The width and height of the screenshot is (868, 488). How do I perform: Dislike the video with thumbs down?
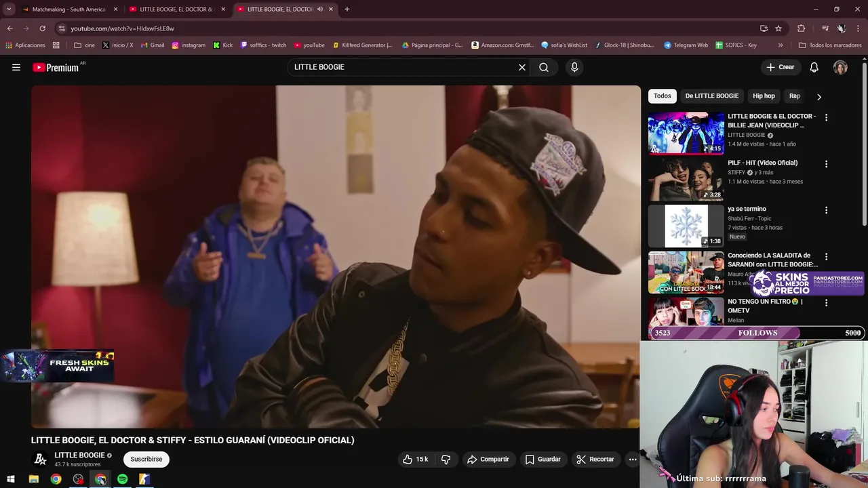[446, 459]
